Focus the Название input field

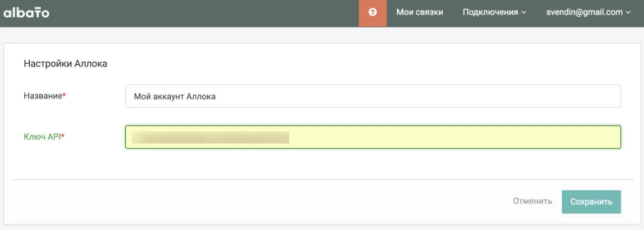[373, 96]
